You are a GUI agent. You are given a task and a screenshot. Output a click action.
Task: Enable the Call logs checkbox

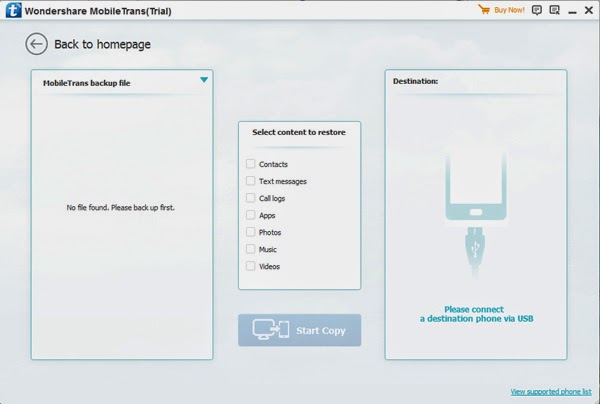[x=250, y=198]
